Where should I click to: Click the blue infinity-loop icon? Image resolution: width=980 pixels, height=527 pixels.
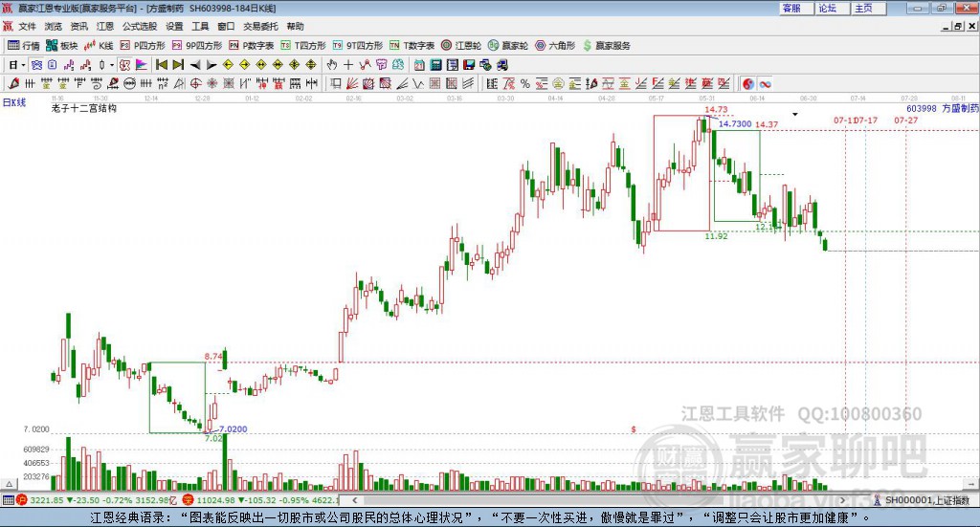tap(765, 83)
